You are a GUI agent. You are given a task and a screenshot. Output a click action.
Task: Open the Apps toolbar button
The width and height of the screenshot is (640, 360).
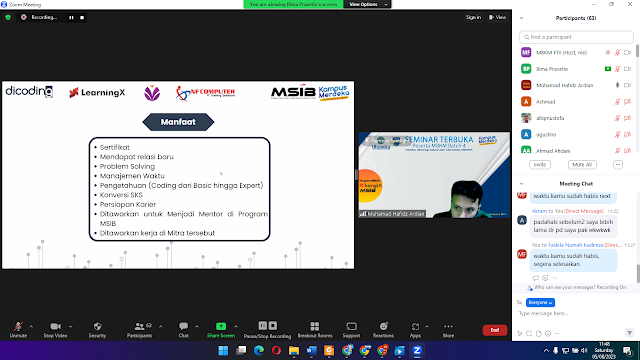[415, 329]
